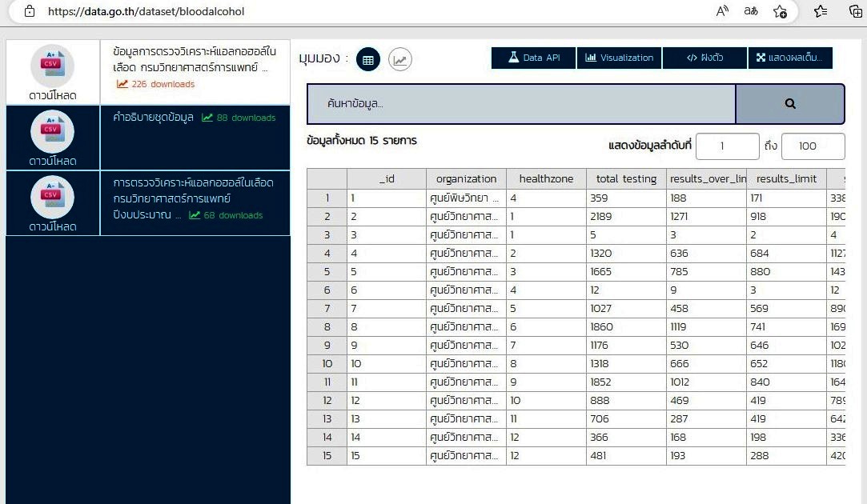Click healthzone cell with value 10
867x504 pixels.
point(546,400)
